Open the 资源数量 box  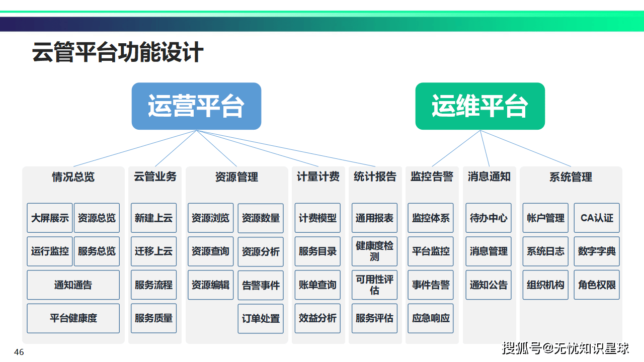[x=261, y=218]
